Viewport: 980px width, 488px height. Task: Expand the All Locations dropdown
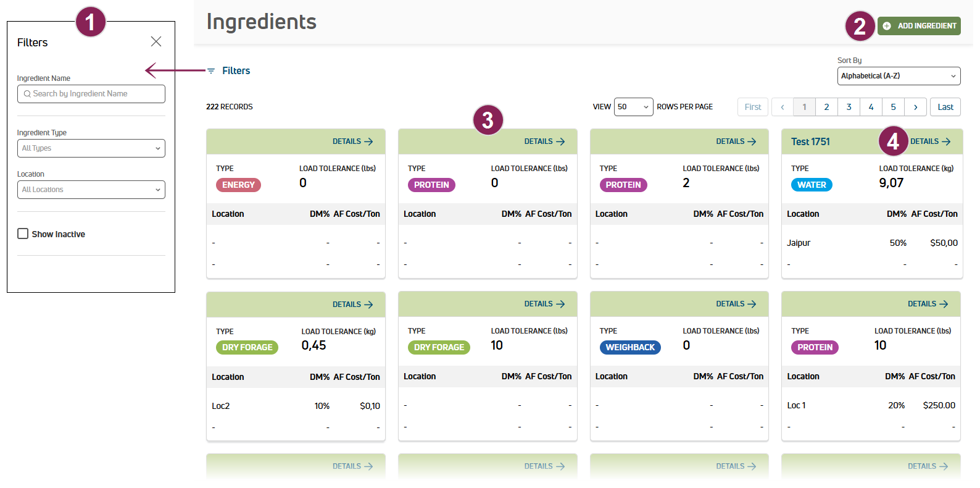click(91, 190)
